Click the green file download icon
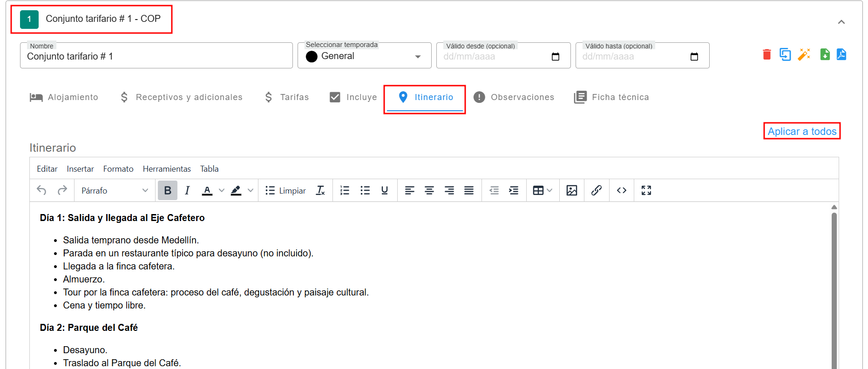This screenshot has height=369, width=868. (x=825, y=54)
